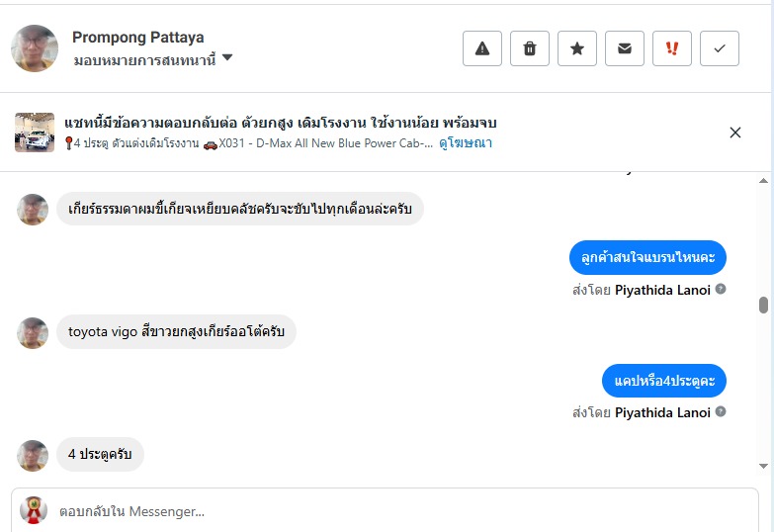Mark conversation done with checkmark
The width and height of the screenshot is (774, 532).
(x=720, y=48)
